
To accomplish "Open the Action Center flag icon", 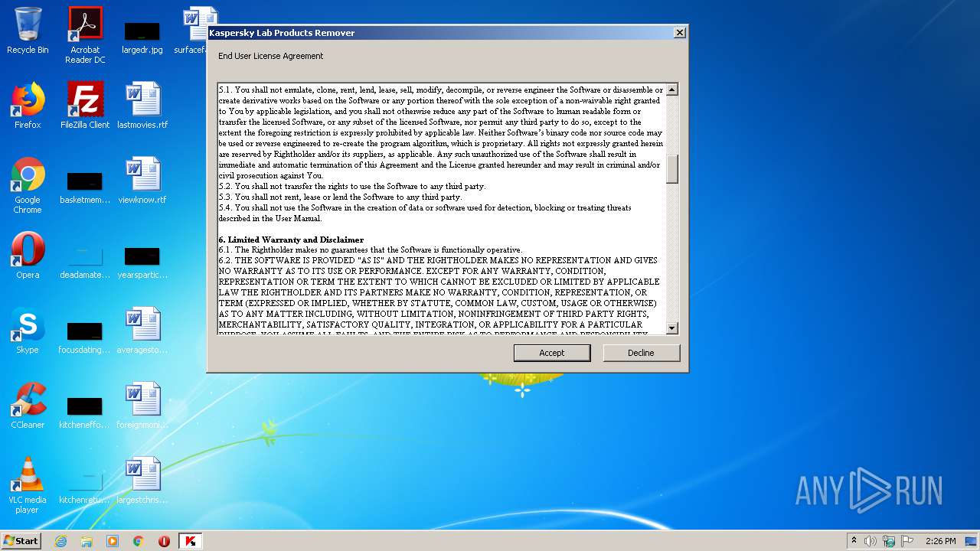I will [907, 541].
